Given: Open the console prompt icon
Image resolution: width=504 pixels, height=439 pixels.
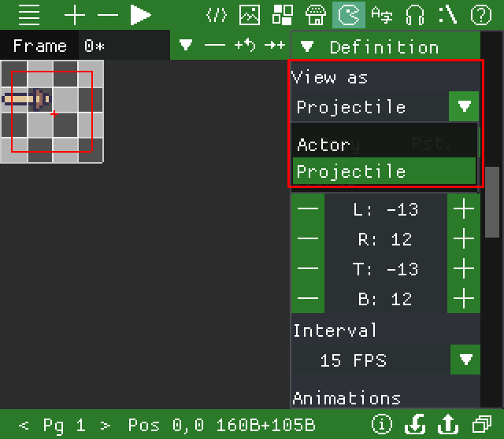Looking at the screenshot, I should [448, 15].
